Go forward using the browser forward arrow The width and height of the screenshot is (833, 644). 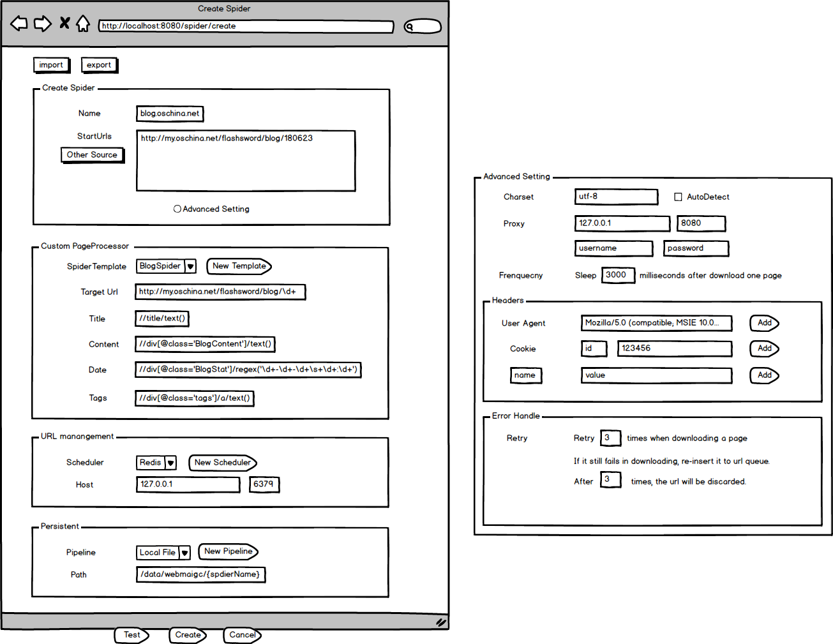pos(42,23)
